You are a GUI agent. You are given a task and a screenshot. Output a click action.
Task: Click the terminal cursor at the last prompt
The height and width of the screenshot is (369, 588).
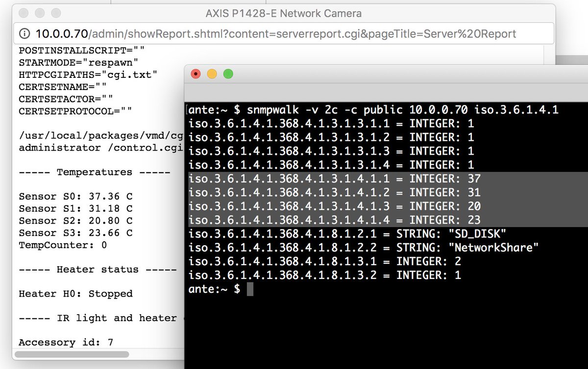pyautogui.click(x=250, y=289)
